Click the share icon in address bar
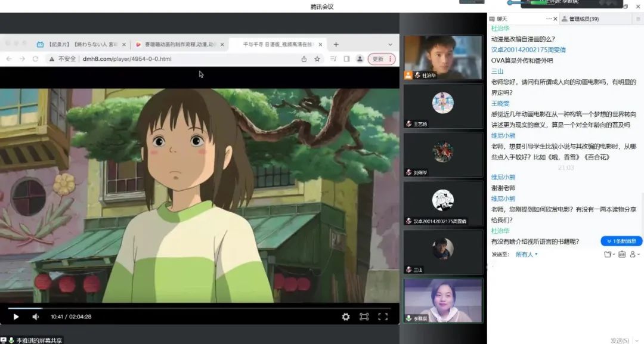 pyautogui.click(x=304, y=59)
